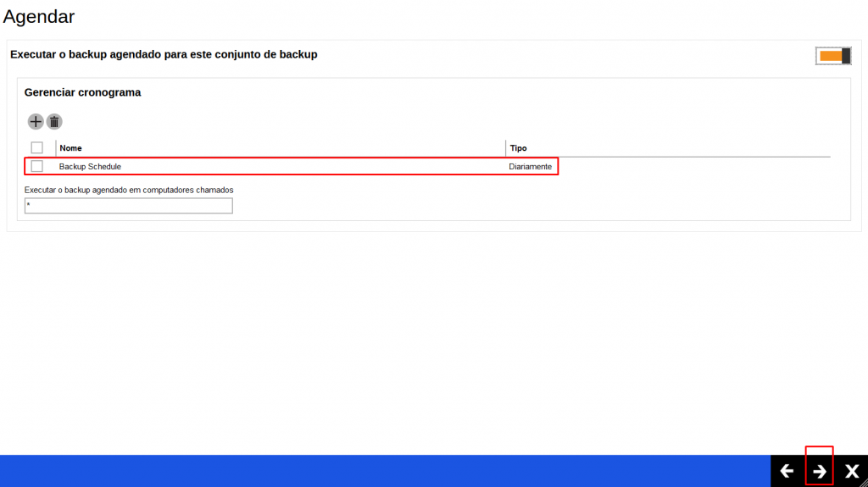Click the blue bottom navigation bar
Viewport: 868px width, 487px height.
pos(381,471)
